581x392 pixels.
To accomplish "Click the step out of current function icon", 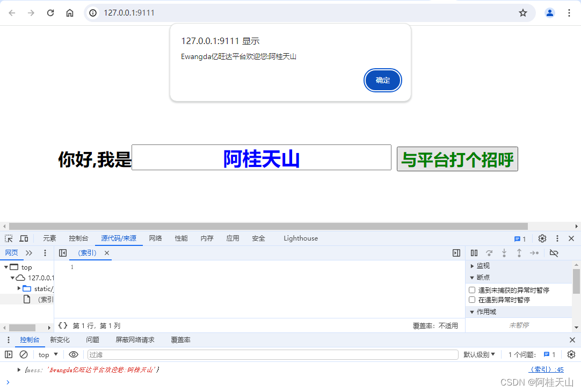I will (519, 252).
